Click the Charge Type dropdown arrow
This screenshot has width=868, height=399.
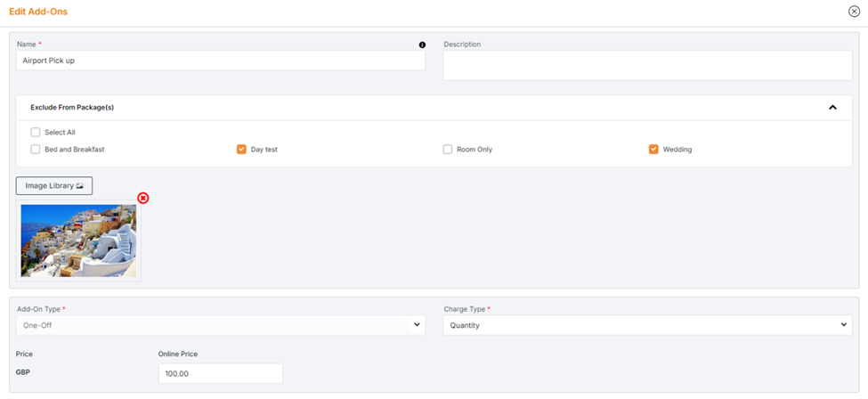[844, 325]
